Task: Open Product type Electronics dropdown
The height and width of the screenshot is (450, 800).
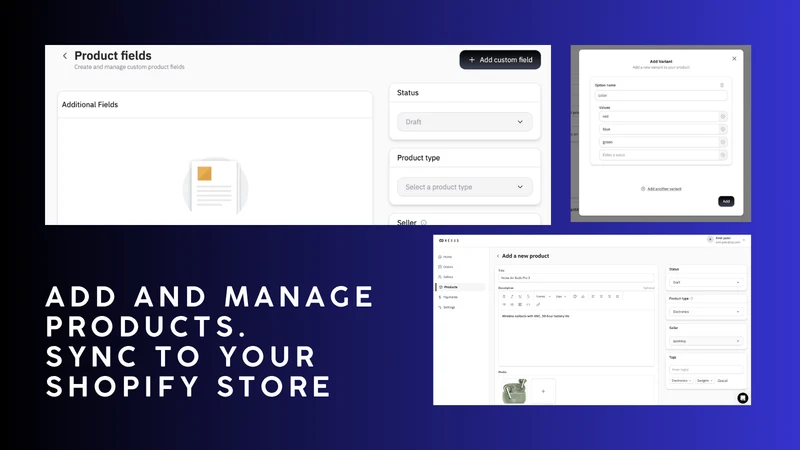Action: 706,311
